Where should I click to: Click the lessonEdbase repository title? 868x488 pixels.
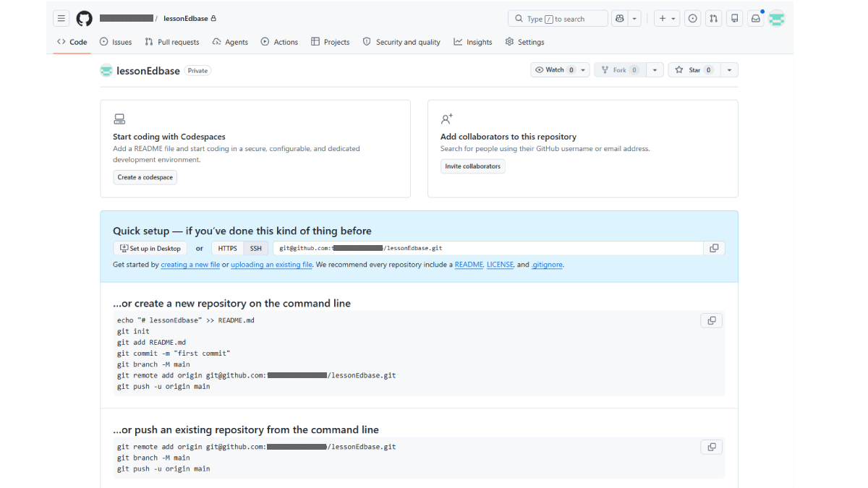pyautogui.click(x=148, y=71)
